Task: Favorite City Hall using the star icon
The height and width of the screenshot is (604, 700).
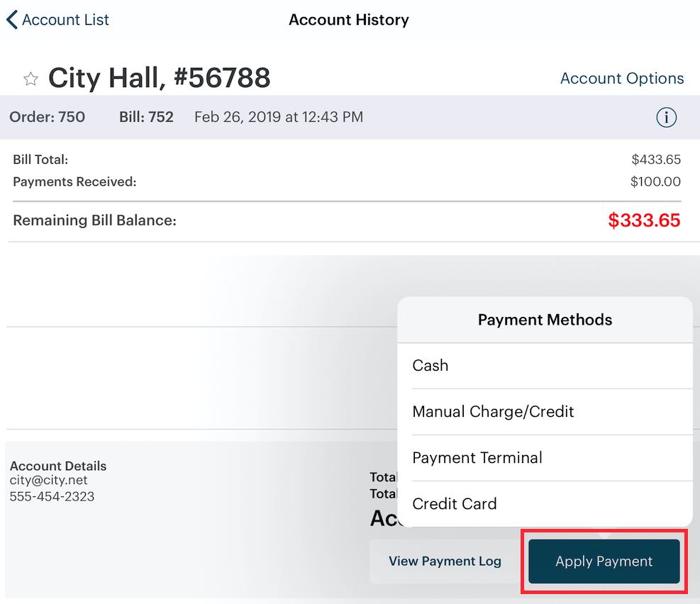Action: click(30, 79)
